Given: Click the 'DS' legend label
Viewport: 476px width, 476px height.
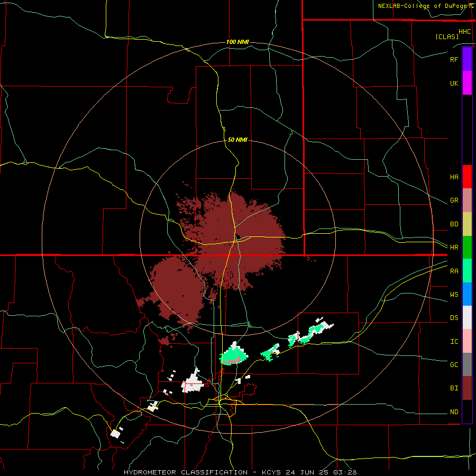Looking at the screenshot, I should point(454,318).
